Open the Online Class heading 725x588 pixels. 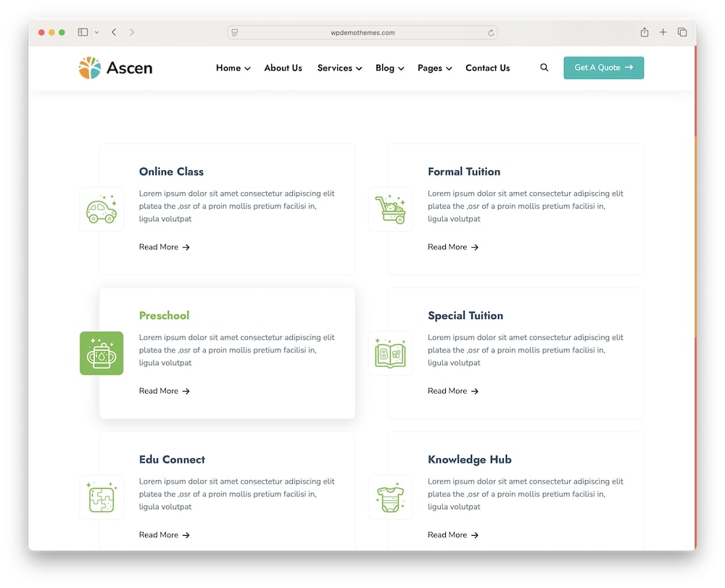click(171, 172)
